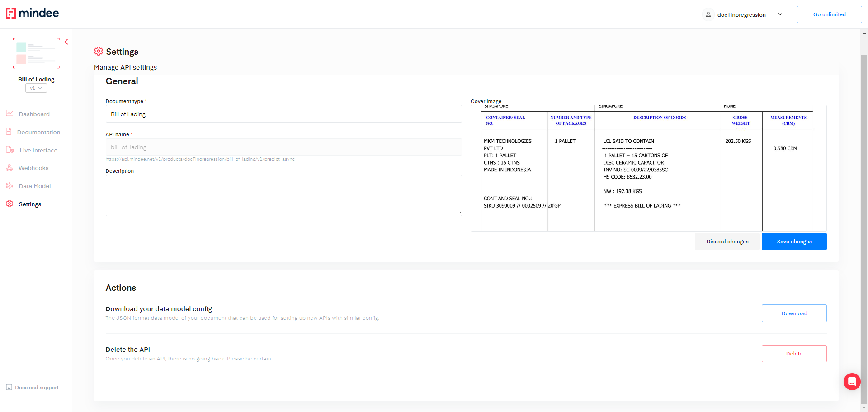Viewport: 868px width, 412px height.
Task: Discard changes to the settings
Action: 727,242
